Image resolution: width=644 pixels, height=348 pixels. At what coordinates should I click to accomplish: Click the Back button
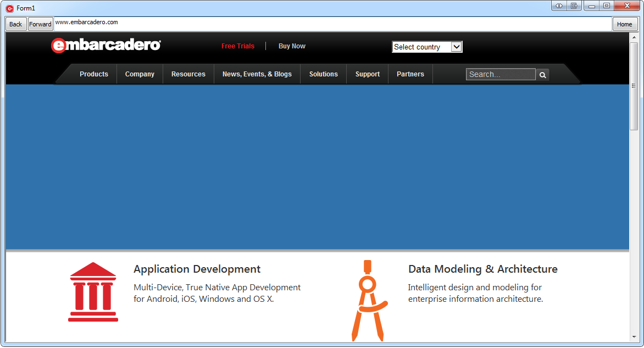tap(15, 24)
